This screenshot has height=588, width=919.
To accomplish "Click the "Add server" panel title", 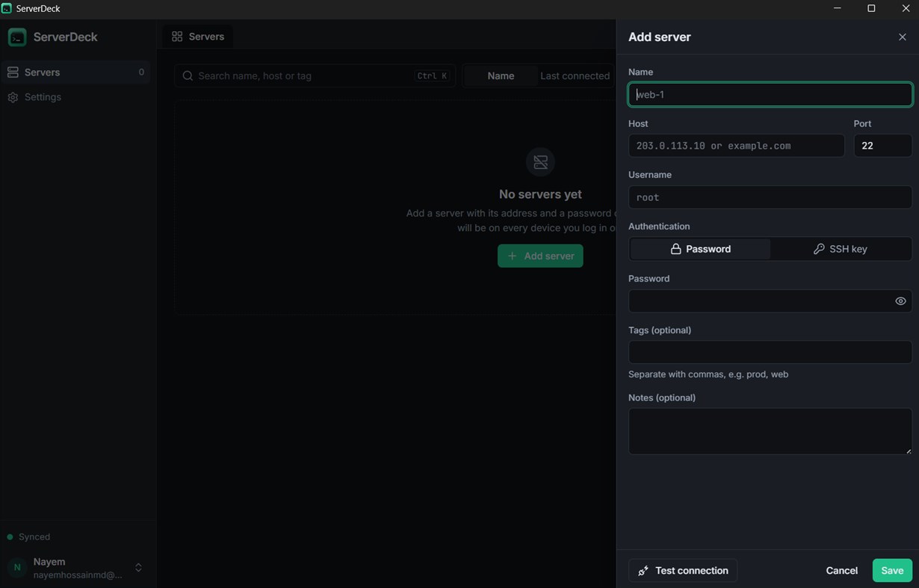I will 660,37.
